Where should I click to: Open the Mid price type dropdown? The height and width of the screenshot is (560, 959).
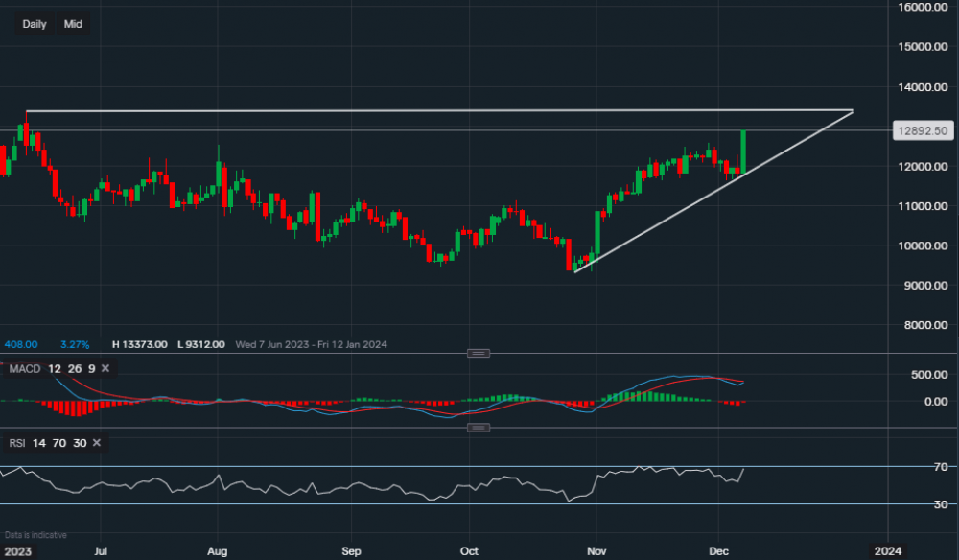73,24
